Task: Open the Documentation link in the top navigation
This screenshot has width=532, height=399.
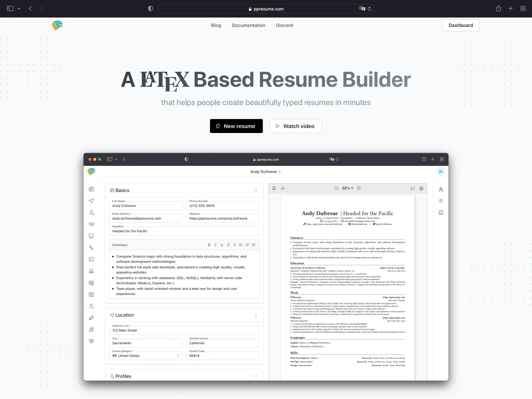Action: point(248,25)
